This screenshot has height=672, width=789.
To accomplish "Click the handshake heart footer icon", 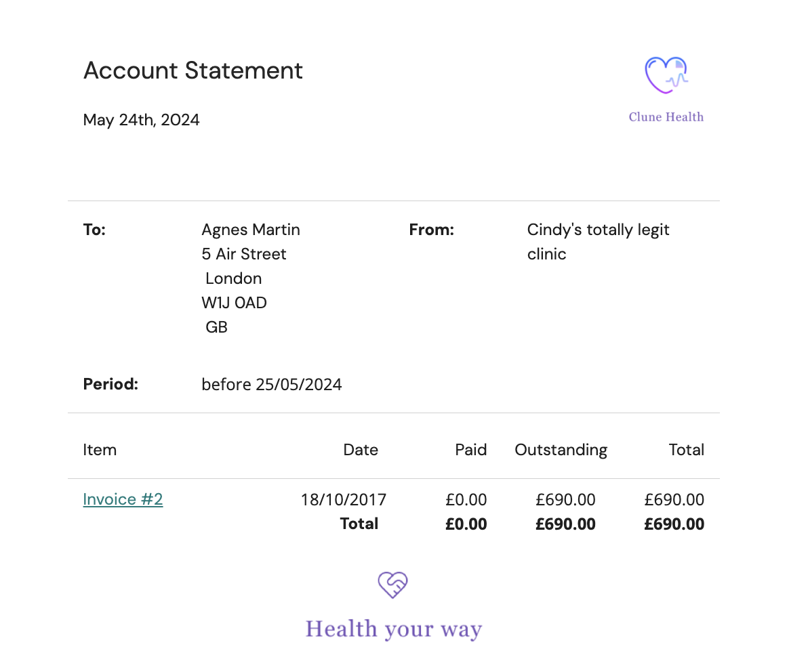I will pos(393,585).
